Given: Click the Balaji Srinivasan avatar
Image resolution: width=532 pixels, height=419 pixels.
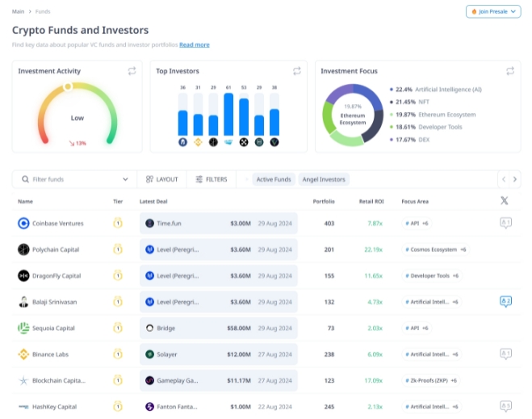Looking at the screenshot, I should (23, 302).
